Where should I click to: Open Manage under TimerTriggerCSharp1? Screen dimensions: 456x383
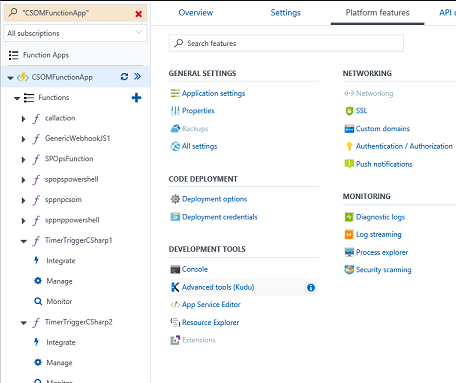click(59, 281)
